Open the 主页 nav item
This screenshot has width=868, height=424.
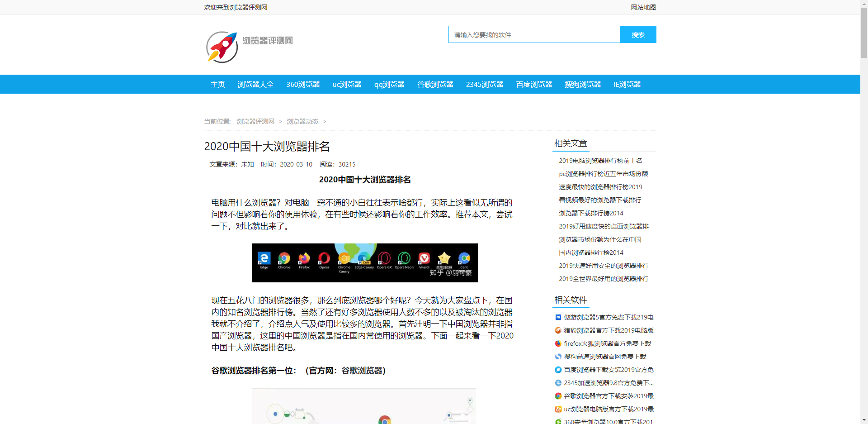coord(217,84)
